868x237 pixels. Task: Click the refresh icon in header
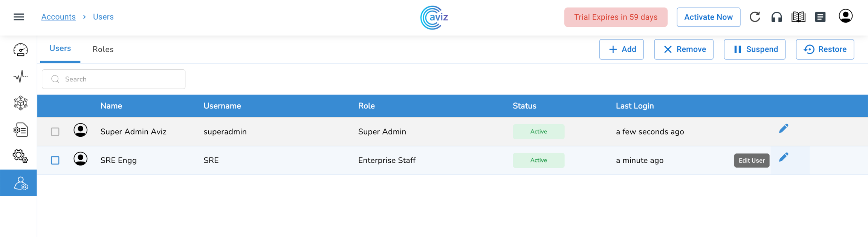[x=755, y=17]
